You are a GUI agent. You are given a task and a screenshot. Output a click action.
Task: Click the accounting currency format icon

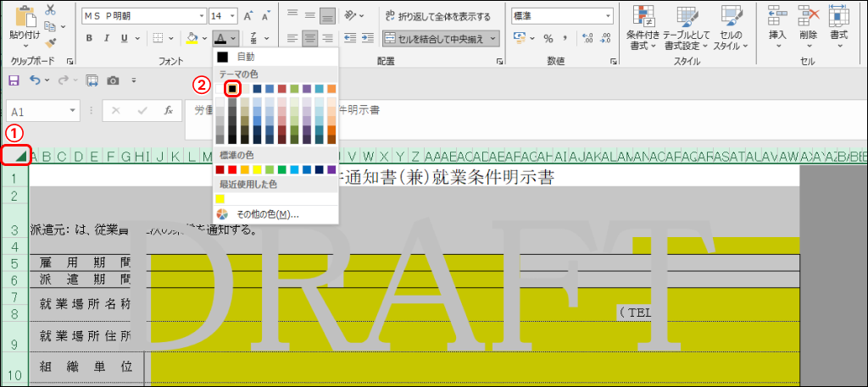(520, 38)
